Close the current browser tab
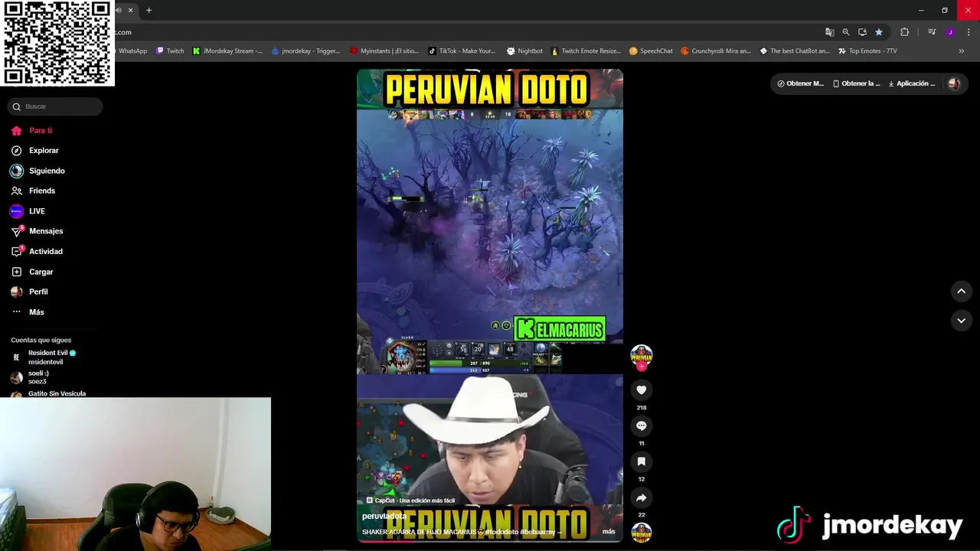Viewport: 980px width, 551px height. coord(130,10)
